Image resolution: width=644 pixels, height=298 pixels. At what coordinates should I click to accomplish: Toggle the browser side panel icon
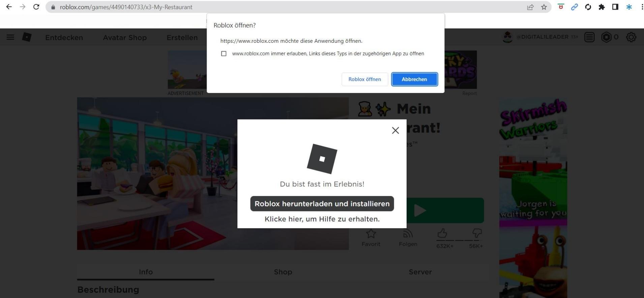click(x=615, y=7)
